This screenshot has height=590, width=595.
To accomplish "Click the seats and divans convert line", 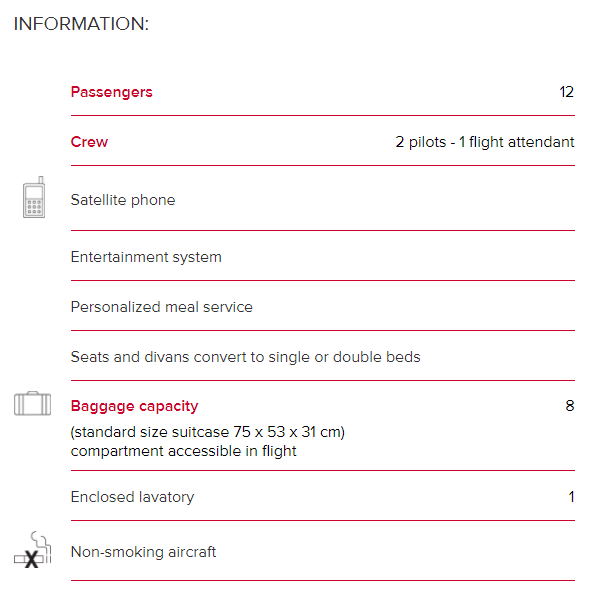I will (x=246, y=357).
